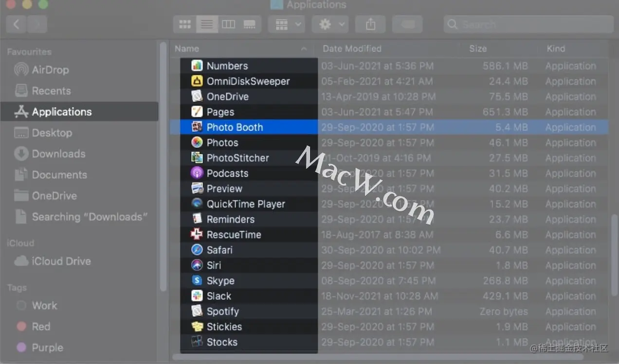Viewport: 619px width, 364px height.
Task: Click the Reminders app icon
Action: coord(197,219)
